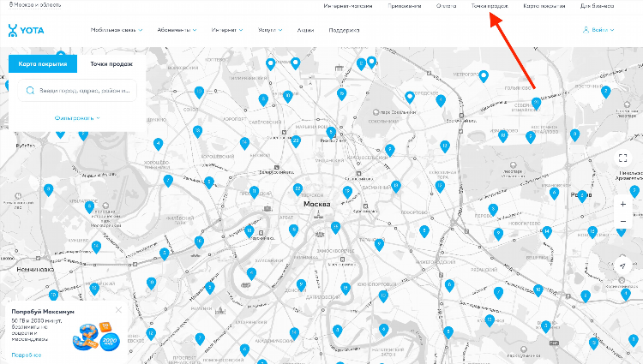Open Приложение link in top bar
This screenshot has width=643, height=364.
pos(405,6)
